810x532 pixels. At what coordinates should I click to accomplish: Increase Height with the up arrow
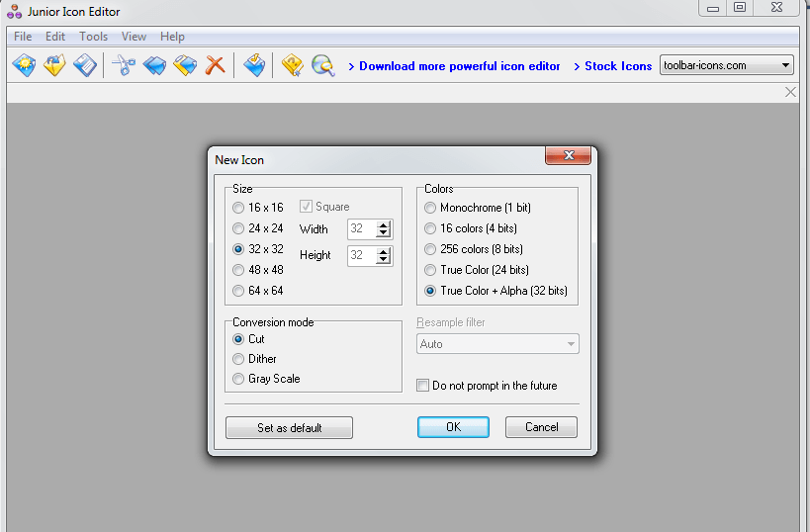(x=384, y=251)
